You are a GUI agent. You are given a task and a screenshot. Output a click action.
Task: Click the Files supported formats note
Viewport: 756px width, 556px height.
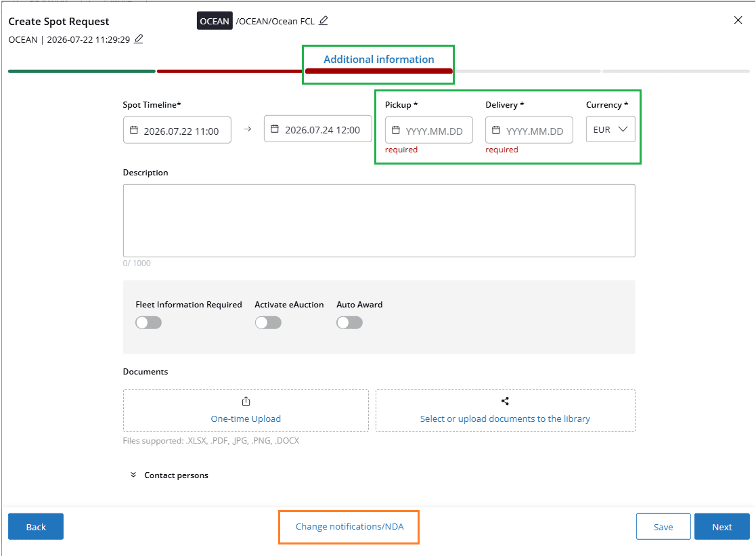coord(211,441)
